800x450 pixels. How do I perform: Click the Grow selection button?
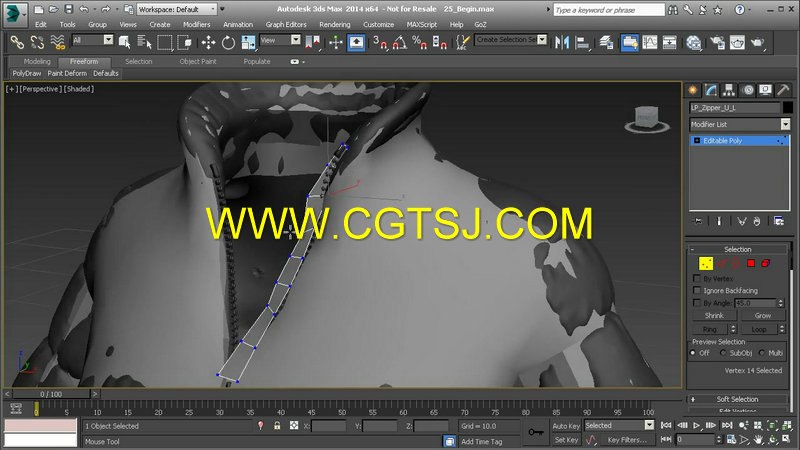coord(762,315)
